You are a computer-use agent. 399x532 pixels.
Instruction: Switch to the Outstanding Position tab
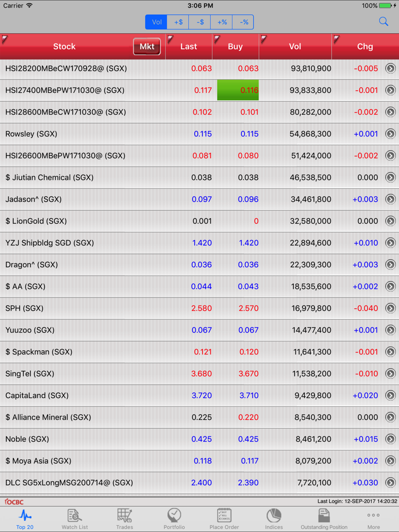tap(324, 519)
